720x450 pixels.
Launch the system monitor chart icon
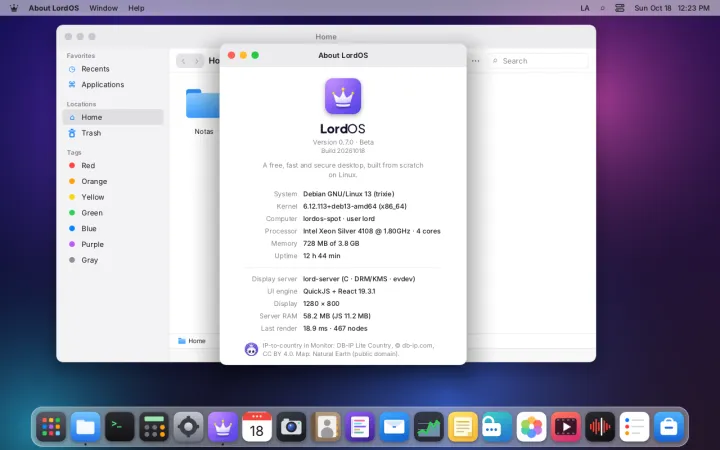click(x=428, y=427)
